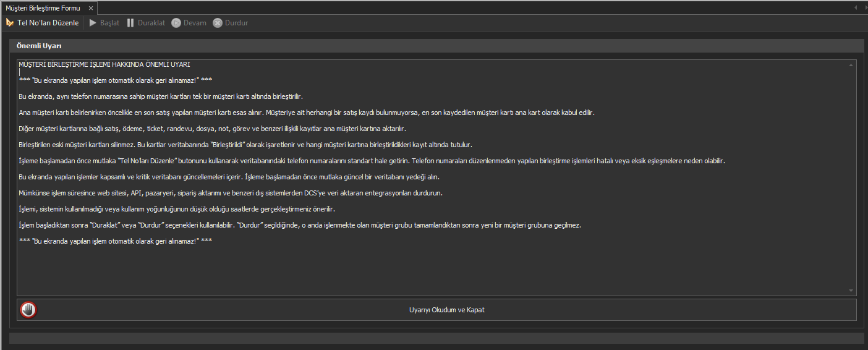The height and width of the screenshot is (350, 868).
Task: Click the warning text scrollbar up arrow
Action: click(x=851, y=64)
